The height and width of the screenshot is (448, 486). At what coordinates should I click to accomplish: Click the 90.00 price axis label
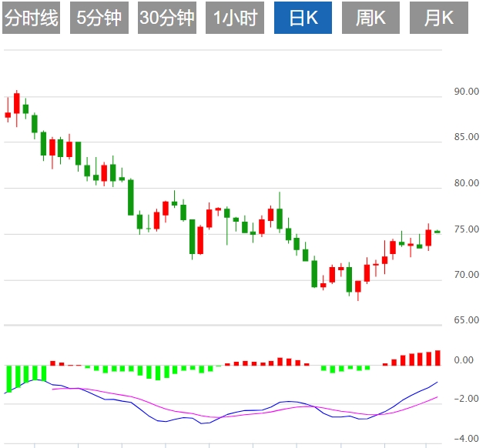467,92
